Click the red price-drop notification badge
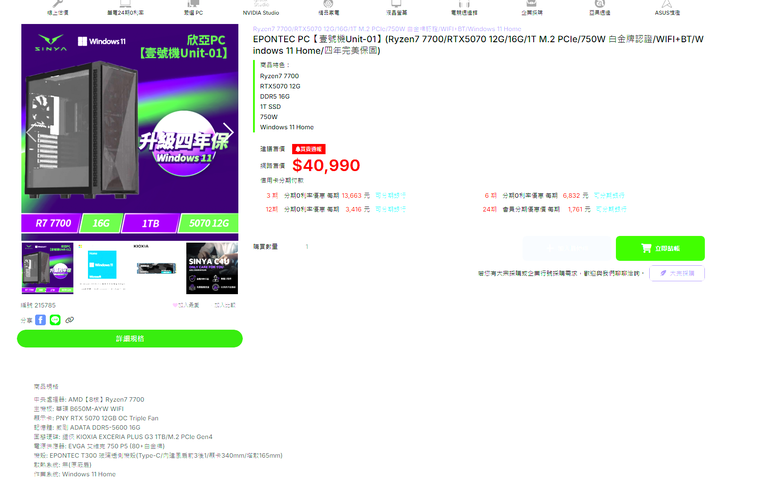Screen dimensions: 780x491 pyautogui.click(x=309, y=149)
